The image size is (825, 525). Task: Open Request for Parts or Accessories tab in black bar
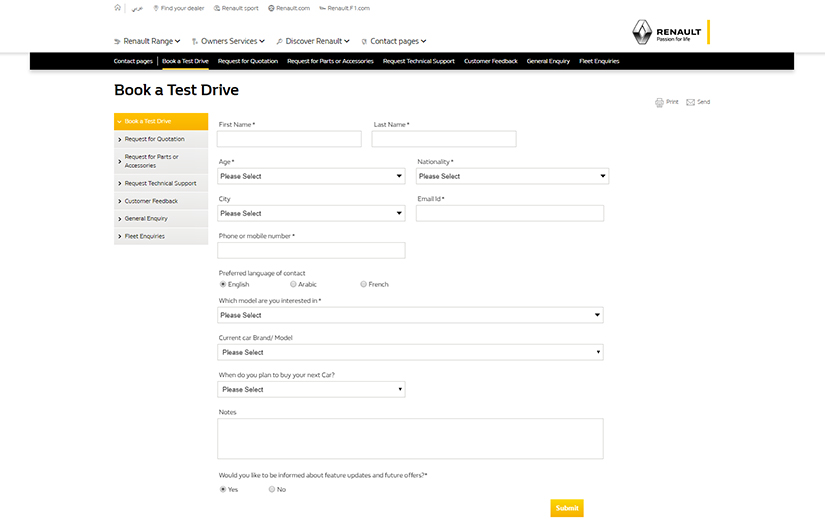tap(330, 61)
